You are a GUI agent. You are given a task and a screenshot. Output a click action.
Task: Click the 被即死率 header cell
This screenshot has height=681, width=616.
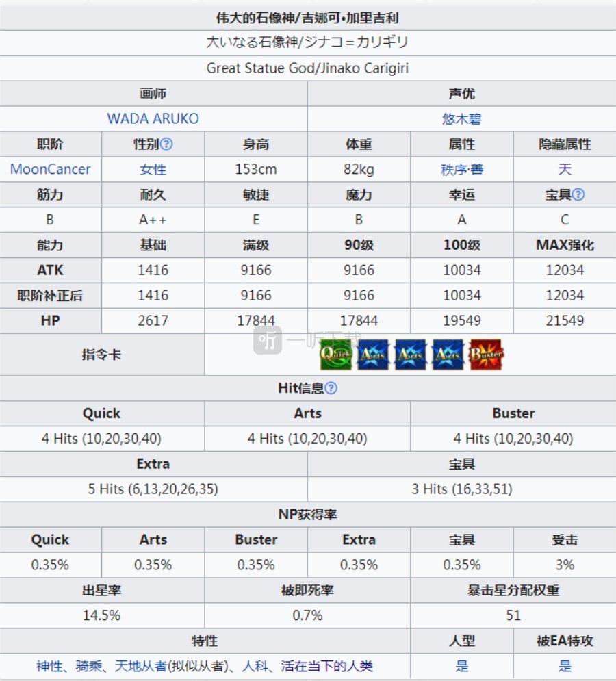pyautogui.click(x=307, y=590)
